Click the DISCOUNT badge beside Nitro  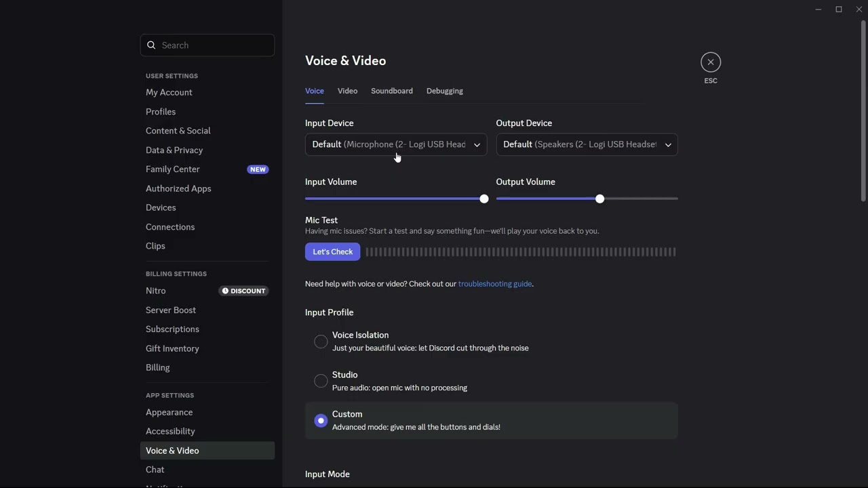[244, 291]
